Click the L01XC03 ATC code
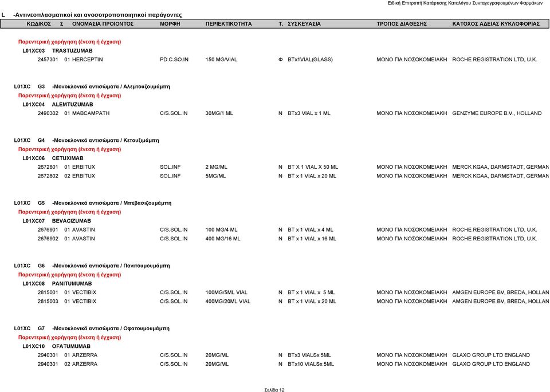Viewport: 550px width, 392px height. click(34, 51)
